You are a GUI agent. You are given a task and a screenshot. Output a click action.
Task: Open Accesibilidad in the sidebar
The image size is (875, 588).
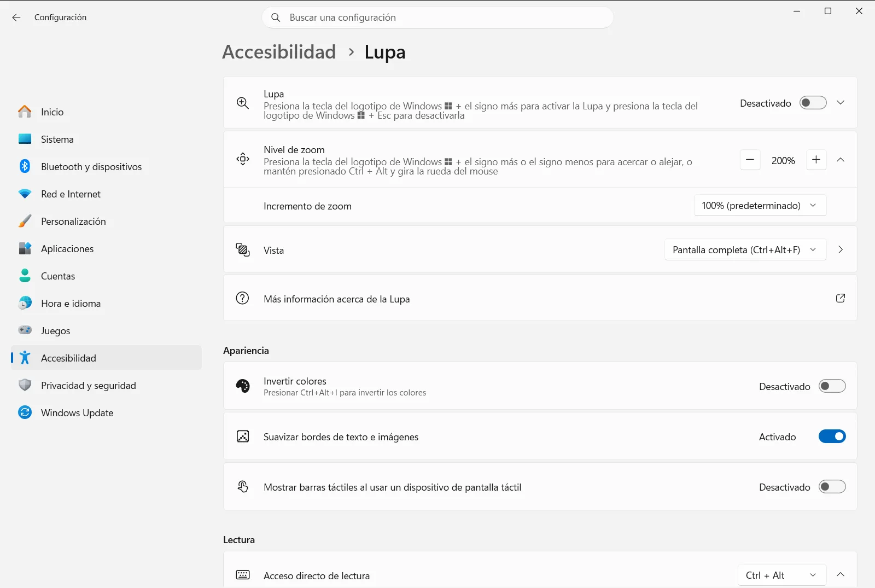pos(106,358)
